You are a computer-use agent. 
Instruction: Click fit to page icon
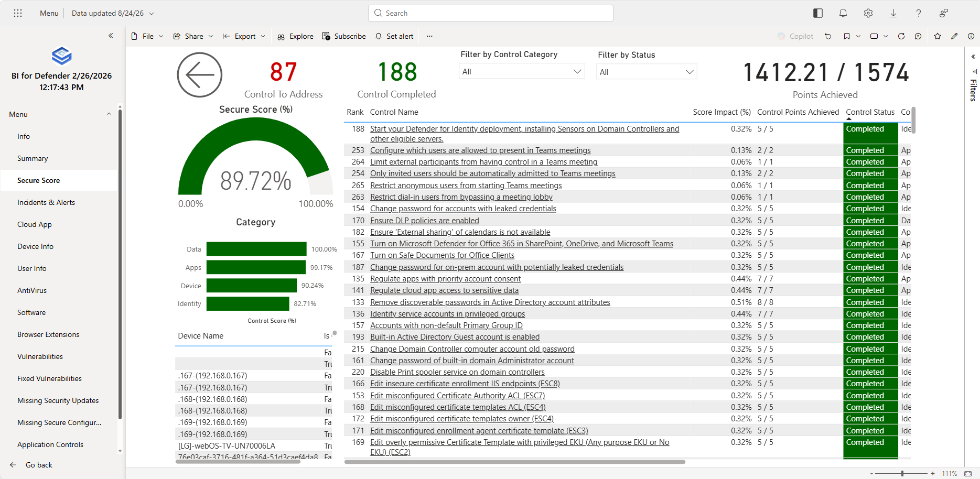coord(968,473)
